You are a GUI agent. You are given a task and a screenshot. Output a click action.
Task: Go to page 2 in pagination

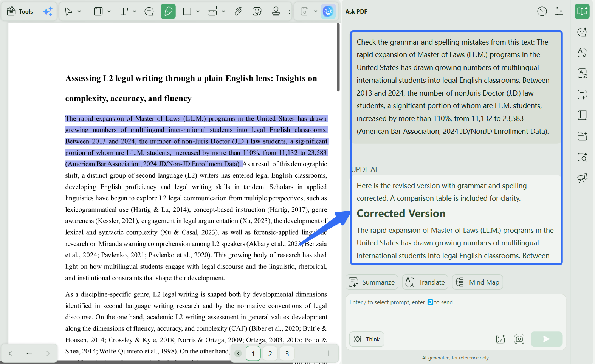pyautogui.click(x=270, y=353)
